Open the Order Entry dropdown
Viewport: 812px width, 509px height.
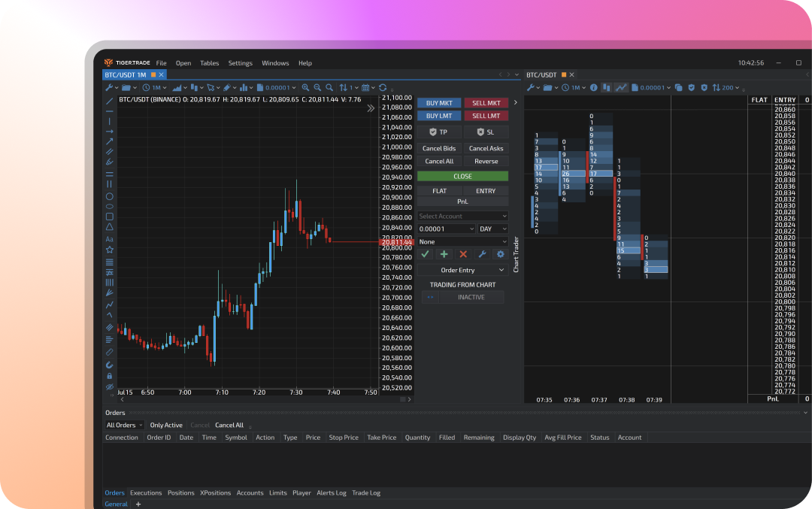click(x=462, y=270)
